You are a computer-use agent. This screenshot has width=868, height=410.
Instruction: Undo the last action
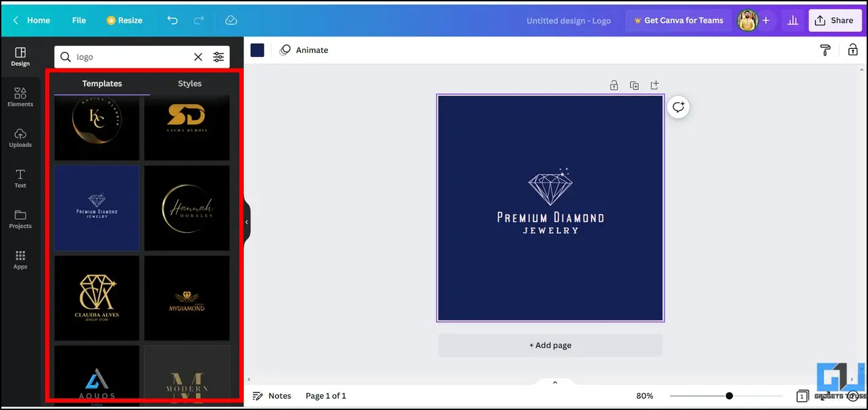pyautogui.click(x=172, y=20)
